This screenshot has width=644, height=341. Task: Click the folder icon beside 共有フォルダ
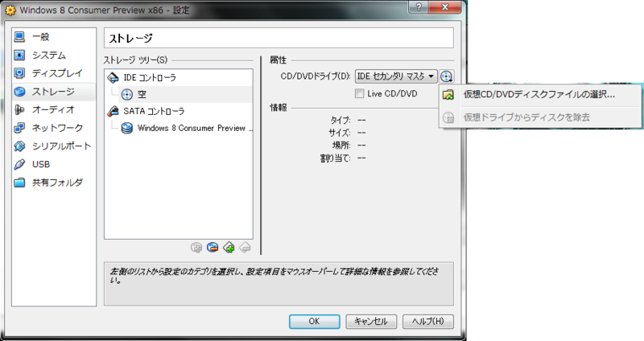19,183
